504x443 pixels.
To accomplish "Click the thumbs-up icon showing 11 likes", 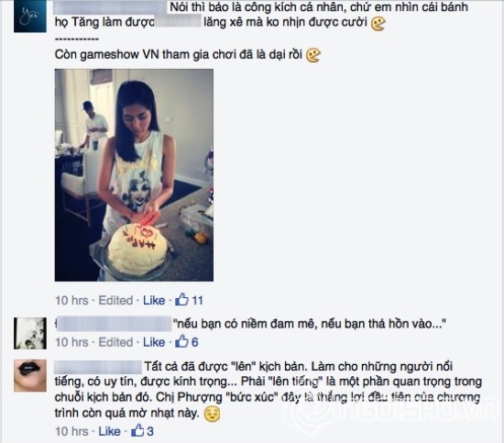I will click(x=182, y=300).
